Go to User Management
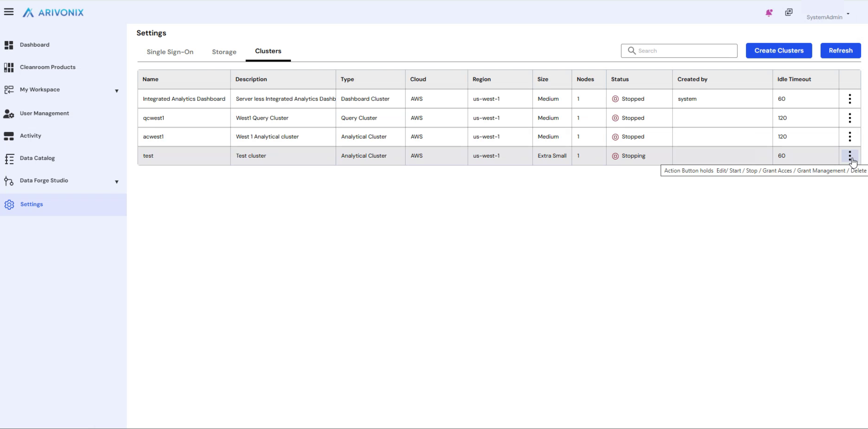The height and width of the screenshot is (429, 868). 44,114
